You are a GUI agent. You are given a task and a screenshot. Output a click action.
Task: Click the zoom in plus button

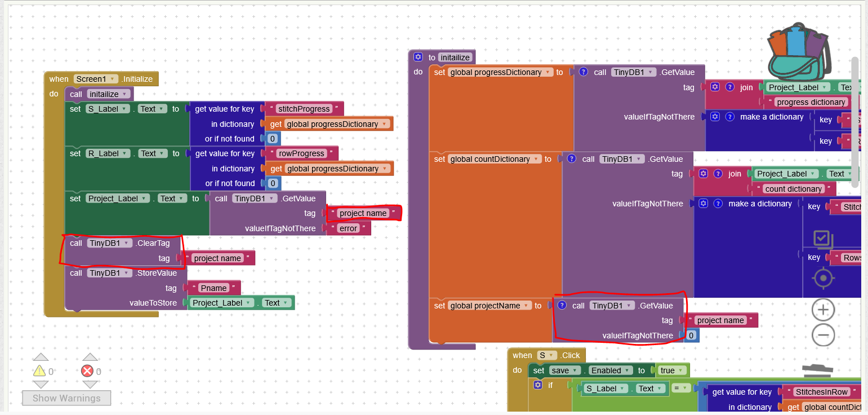(x=823, y=310)
